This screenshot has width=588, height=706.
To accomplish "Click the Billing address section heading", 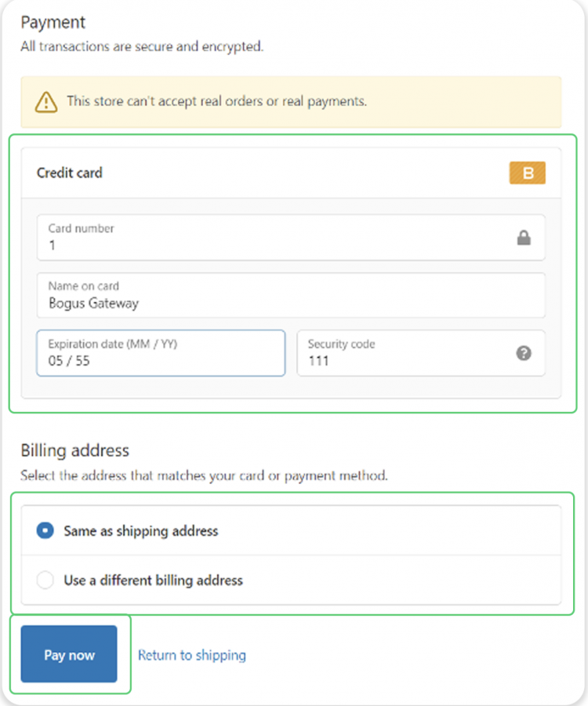I will [x=75, y=451].
